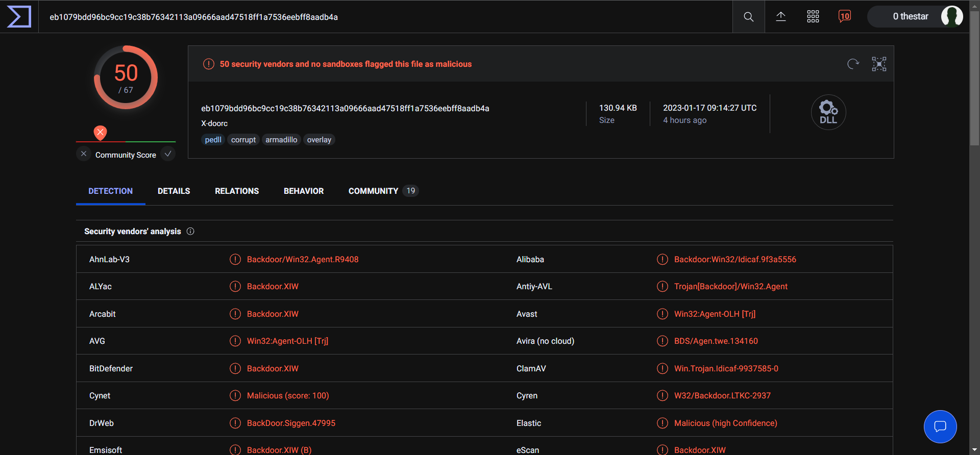The height and width of the screenshot is (455, 980).
Task: Open the search magnifier icon
Action: [748, 16]
